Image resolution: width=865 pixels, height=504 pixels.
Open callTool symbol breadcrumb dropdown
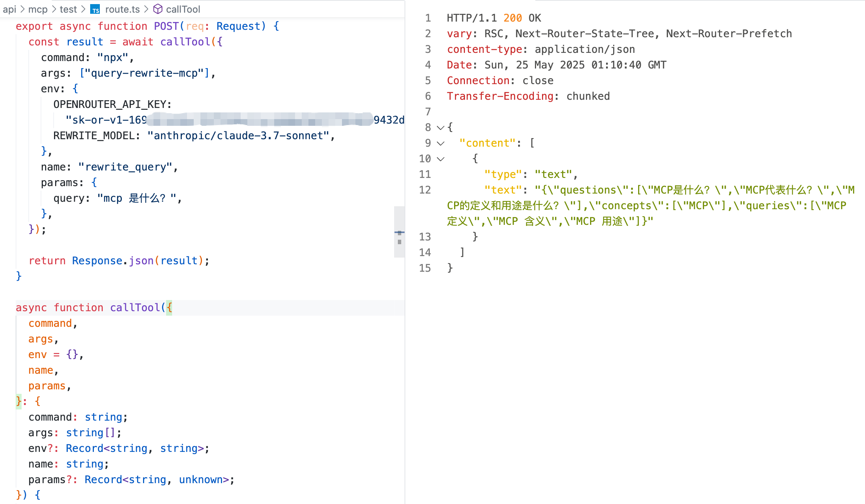coord(183,9)
